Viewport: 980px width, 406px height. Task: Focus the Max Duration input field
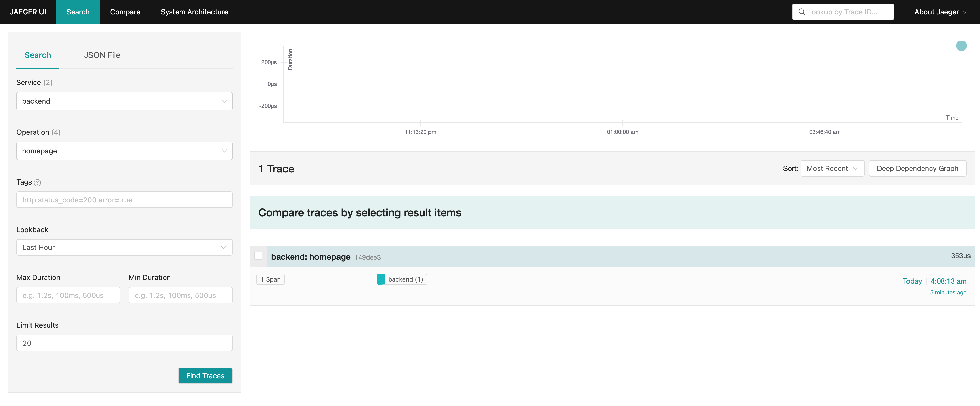(68, 296)
